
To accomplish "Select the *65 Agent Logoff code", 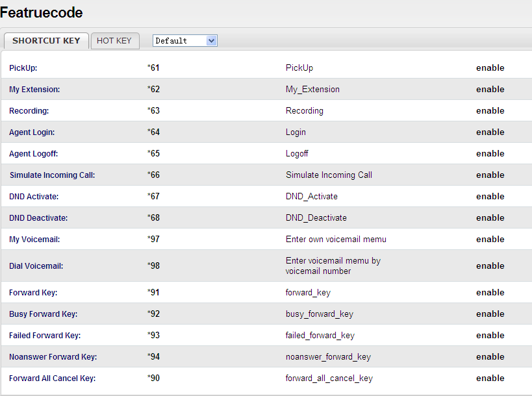I will pyautogui.click(x=153, y=154).
